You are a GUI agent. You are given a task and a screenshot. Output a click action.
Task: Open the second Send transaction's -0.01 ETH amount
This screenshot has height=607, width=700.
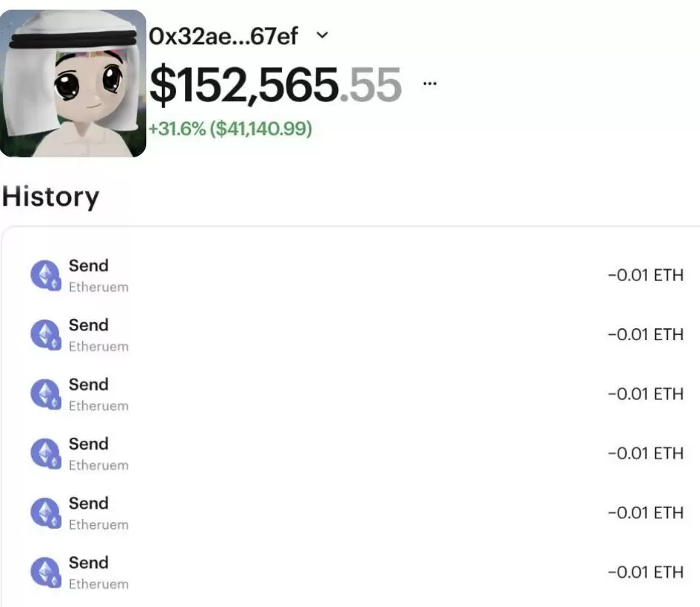[x=646, y=335]
